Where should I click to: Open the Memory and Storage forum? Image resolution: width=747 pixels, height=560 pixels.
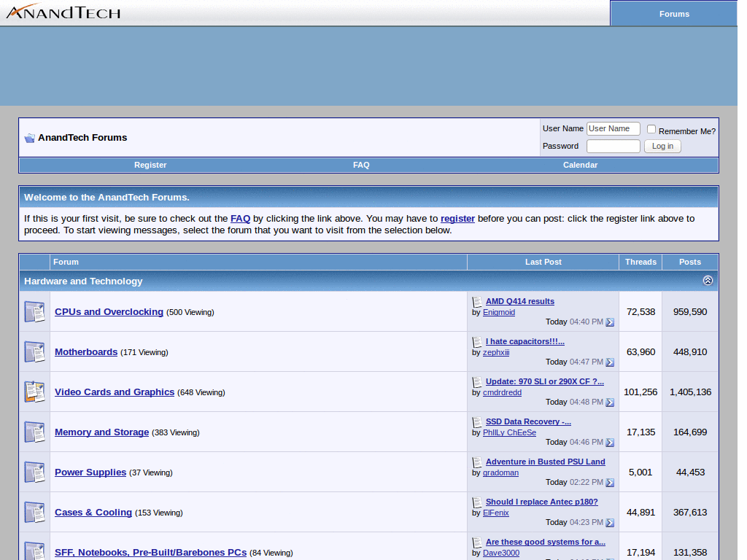(102, 432)
